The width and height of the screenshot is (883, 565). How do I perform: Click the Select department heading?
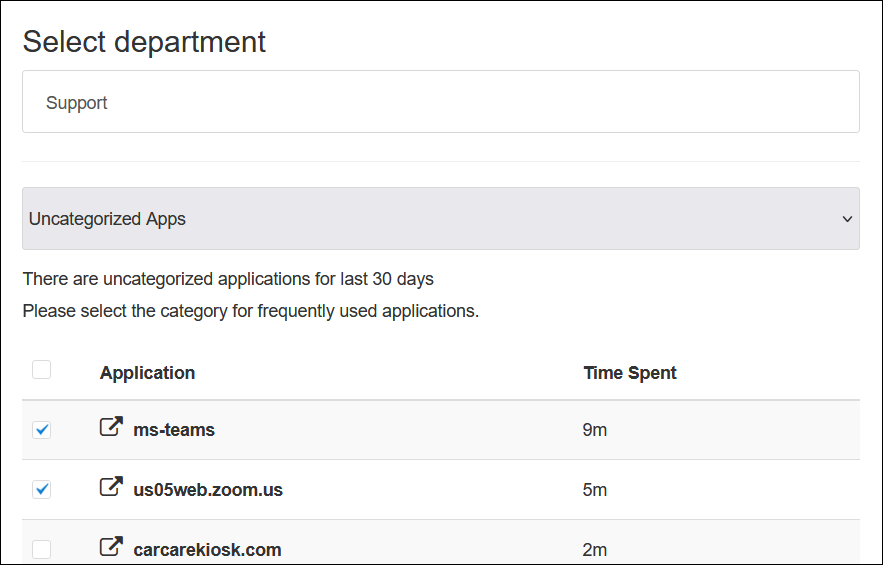click(x=144, y=42)
